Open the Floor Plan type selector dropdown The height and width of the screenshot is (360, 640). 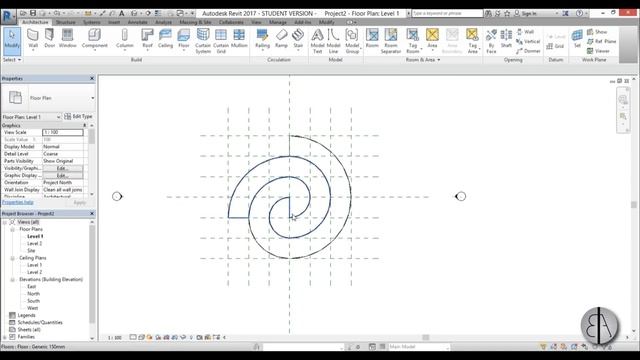(x=93, y=98)
